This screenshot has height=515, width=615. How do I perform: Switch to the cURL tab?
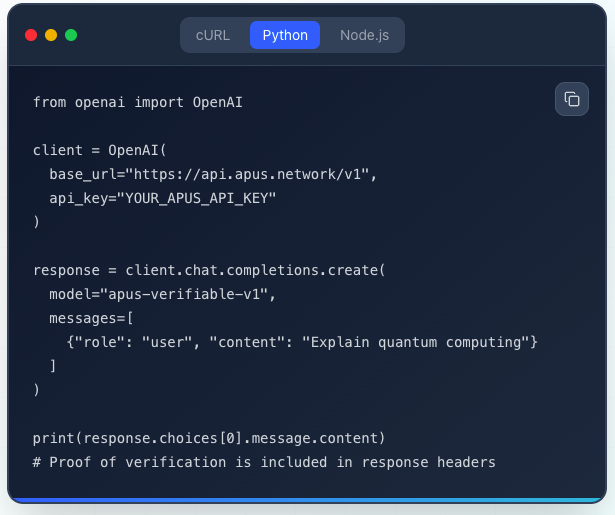213,35
